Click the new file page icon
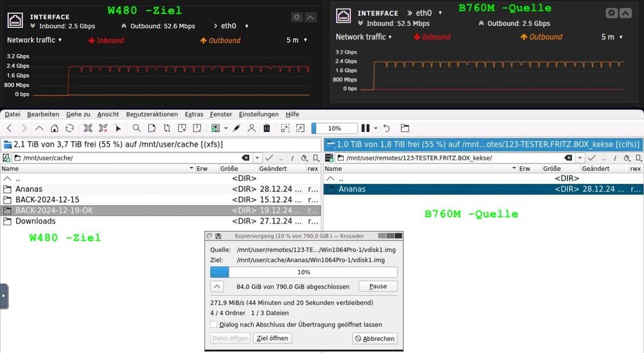This screenshot has height=353, width=644. 151,128
